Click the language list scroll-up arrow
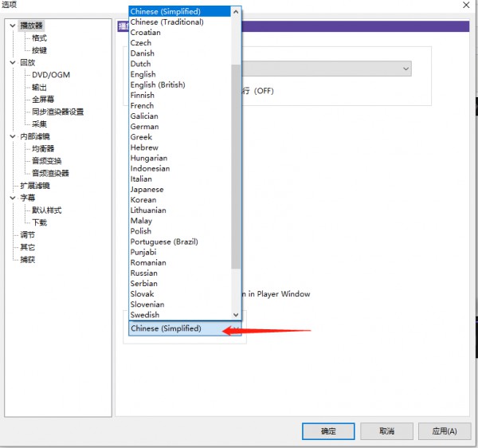This screenshot has width=478, height=448. (x=236, y=12)
